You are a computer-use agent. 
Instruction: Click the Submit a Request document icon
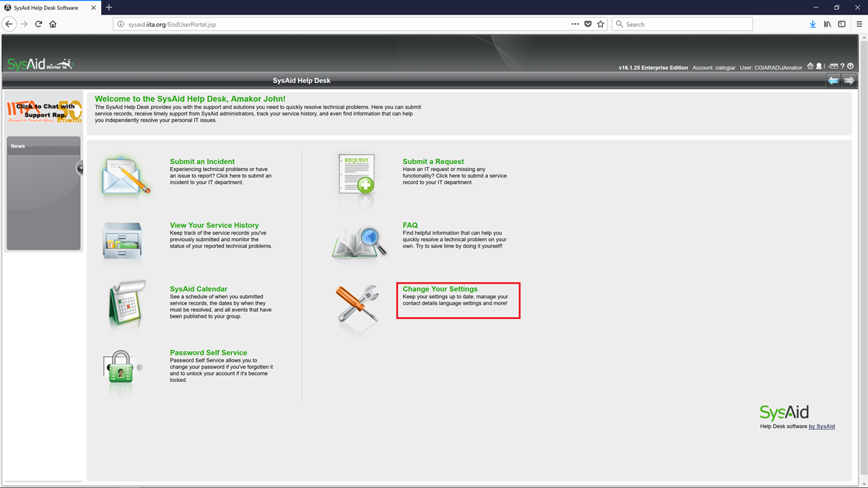tap(355, 175)
